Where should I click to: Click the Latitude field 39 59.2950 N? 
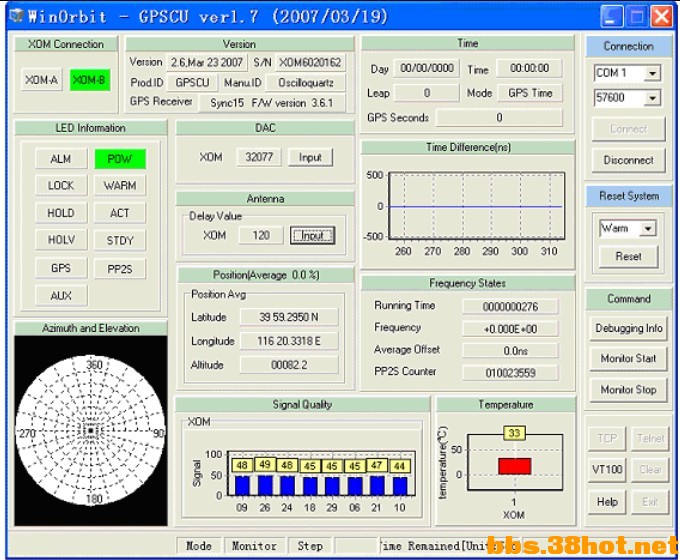(289, 317)
